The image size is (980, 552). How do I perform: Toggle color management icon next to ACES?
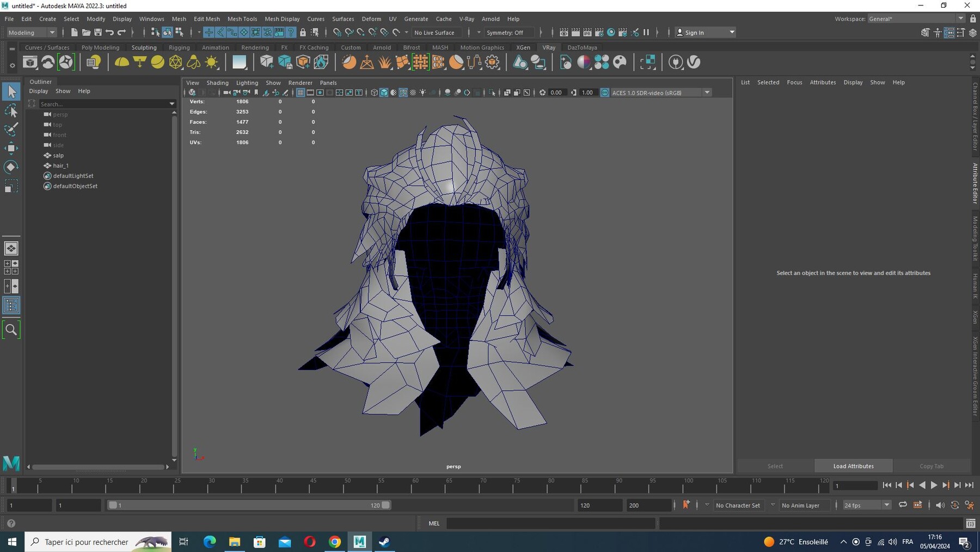[604, 93]
